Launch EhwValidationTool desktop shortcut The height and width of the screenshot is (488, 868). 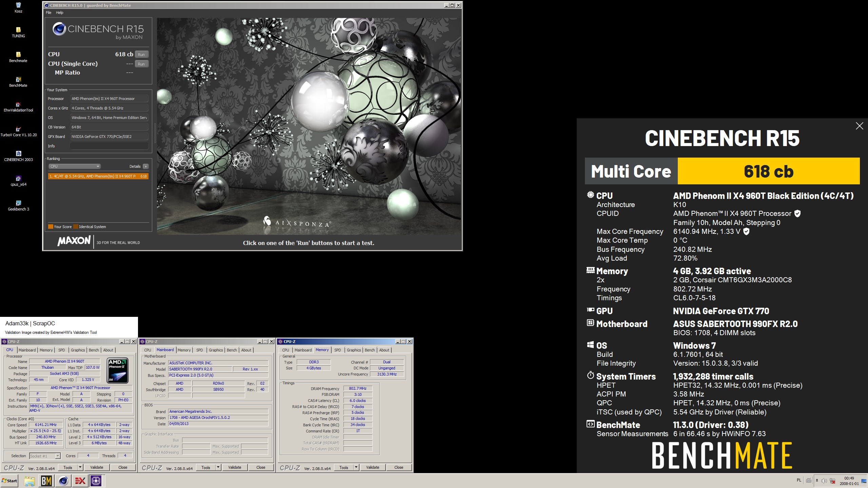click(x=18, y=106)
